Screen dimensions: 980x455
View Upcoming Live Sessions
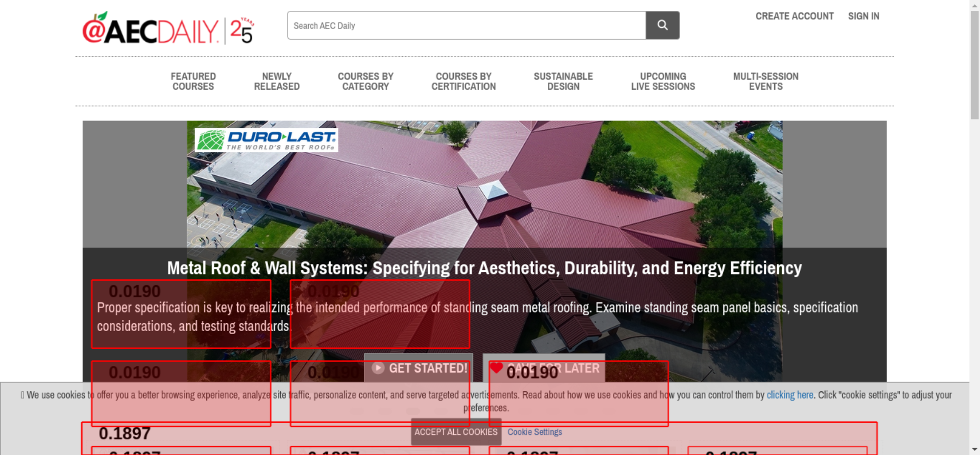tap(663, 81)
